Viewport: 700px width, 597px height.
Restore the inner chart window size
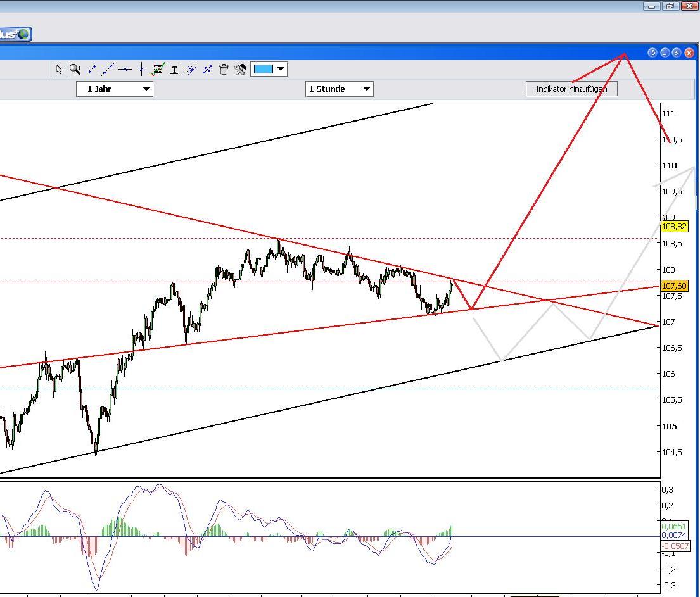[x=677, y=53]
